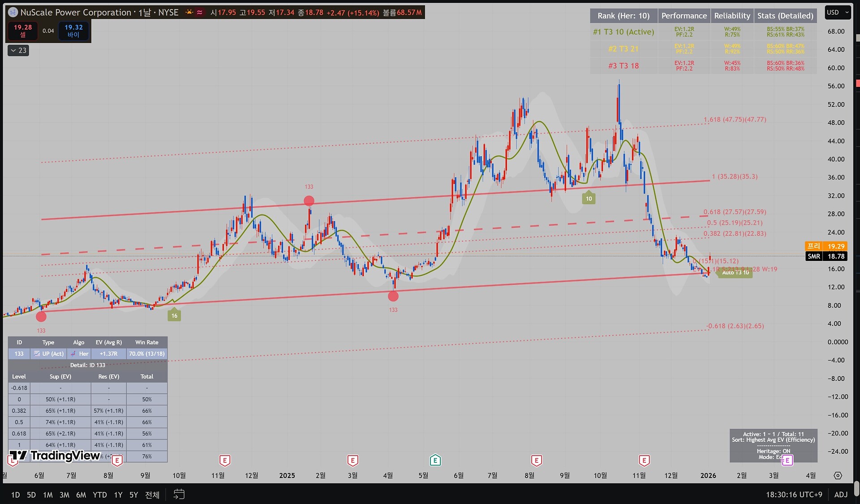Click the '70.0% (13/18)' win rate cell

click(x=147, y=354)
